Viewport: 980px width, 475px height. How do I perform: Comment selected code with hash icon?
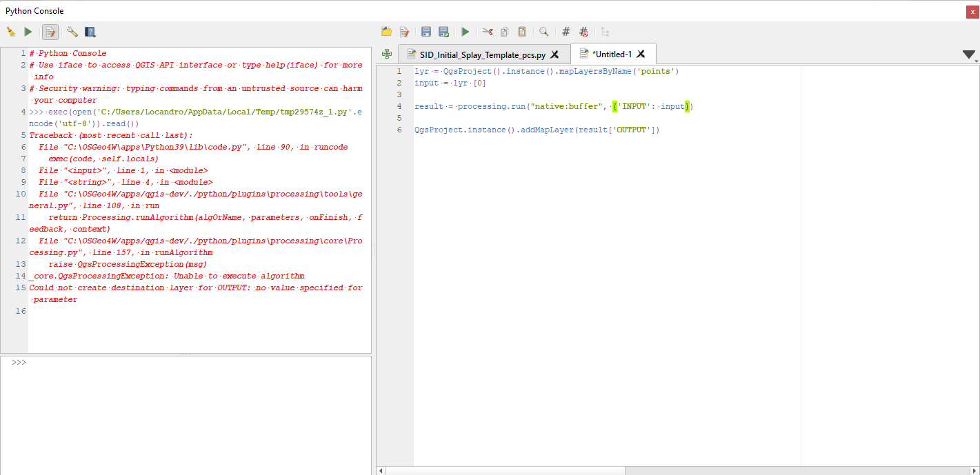[566, 32]
